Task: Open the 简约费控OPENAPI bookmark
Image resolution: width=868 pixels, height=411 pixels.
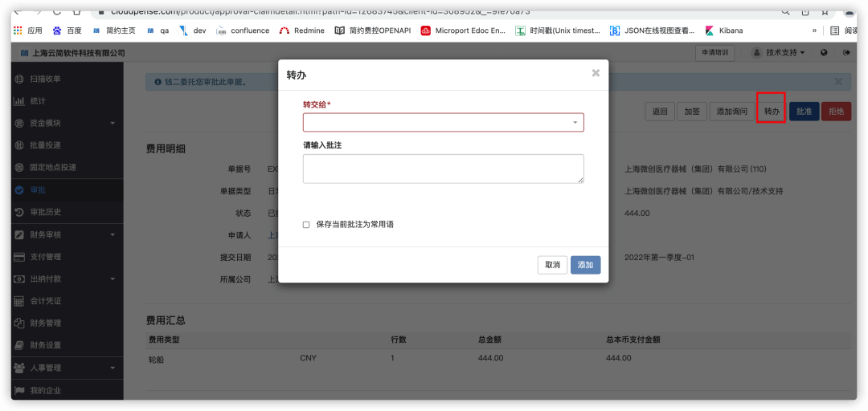Action: [373, 31]
